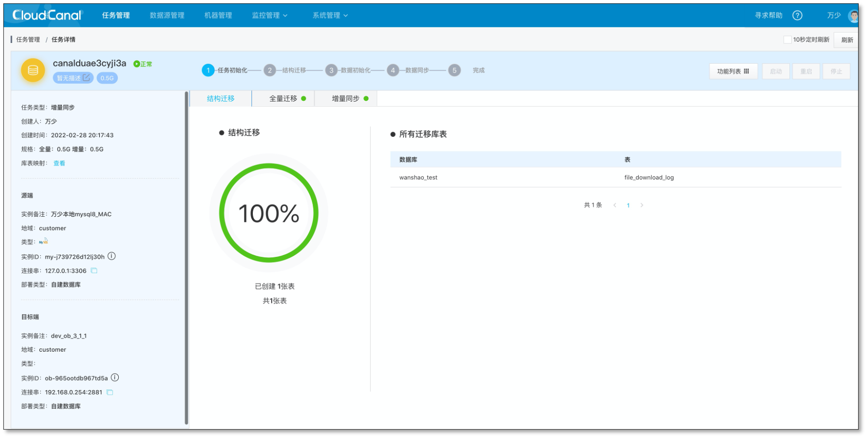The width and height of the screenshot is (868, 439).
Task: Copy the target connection string 192.168.0.254:2881
Action: pyautogui.click(x=110, y=392)
